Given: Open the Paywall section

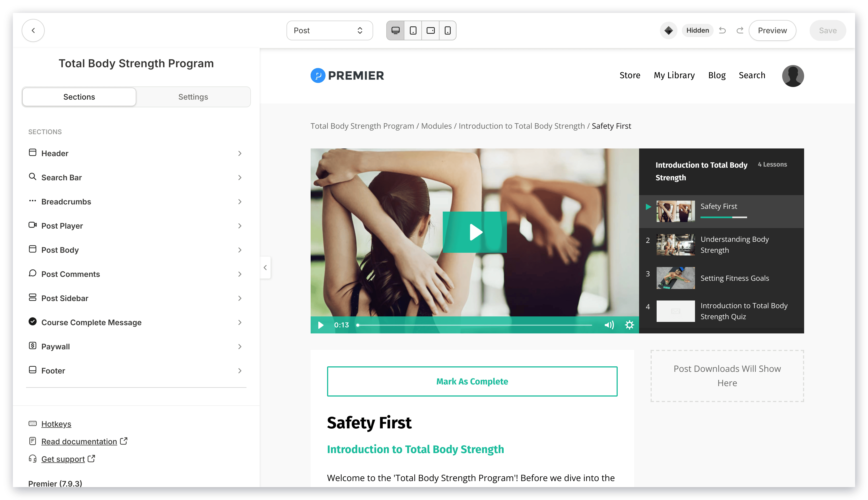Looking at the screenshot, I should 136,347.
